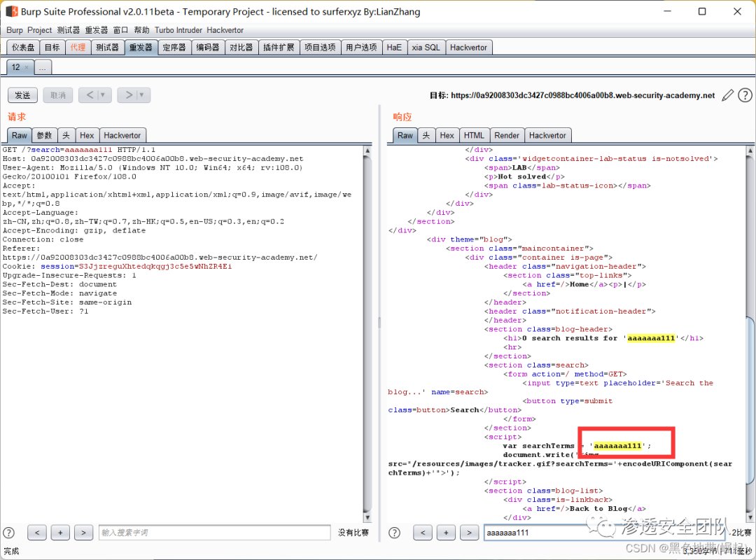Switch to the 仪表盘 tab
Image resolution: width=756 pixels, height=560 pixels.
(23, 48)
